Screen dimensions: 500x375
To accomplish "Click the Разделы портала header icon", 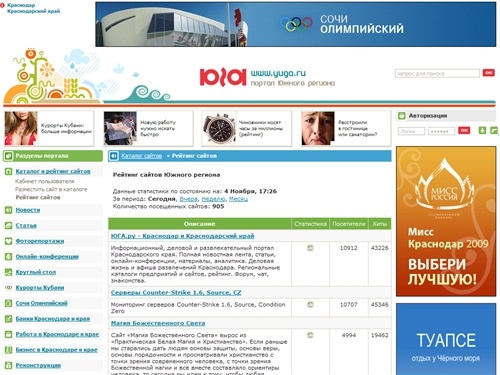I will pyautogui.click(x=8, y=156).
